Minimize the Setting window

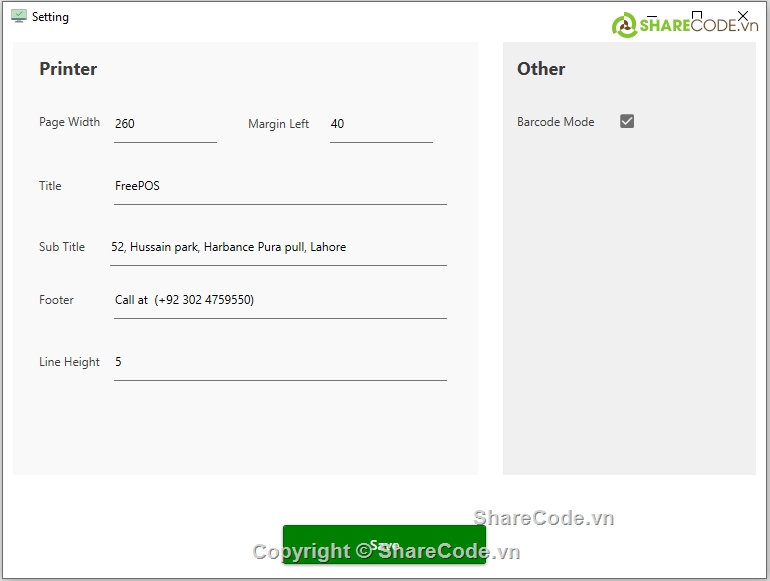coord(652,15)
